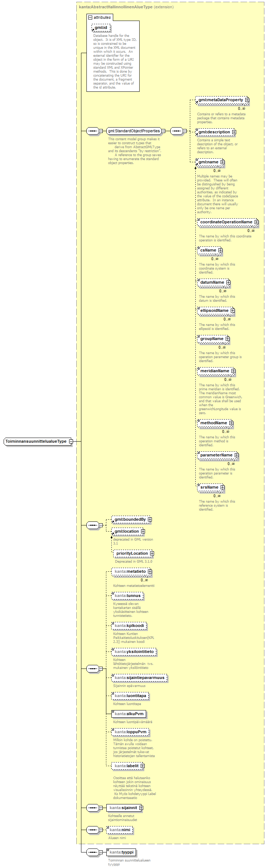Collapse ToiminnansuunnittelualueType root node
The image size is (268, 868).
click(x=71, y=441)
